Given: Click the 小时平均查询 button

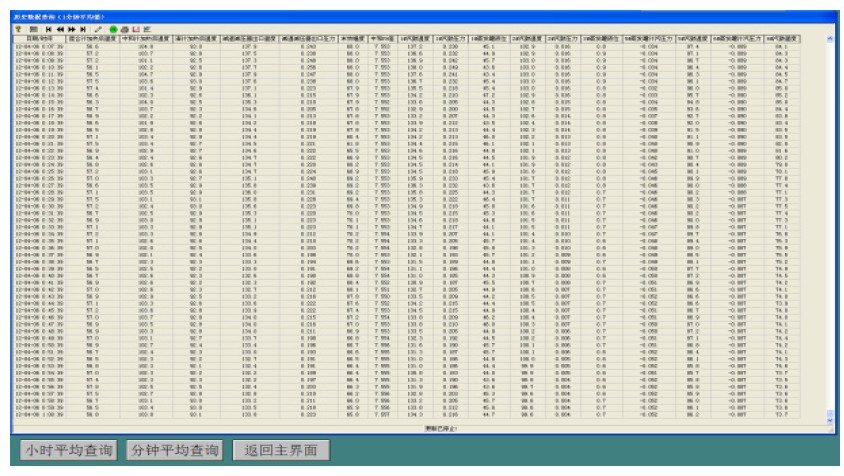Looking at the screenshot, I should pyautogui.click(x=68, y=450).
